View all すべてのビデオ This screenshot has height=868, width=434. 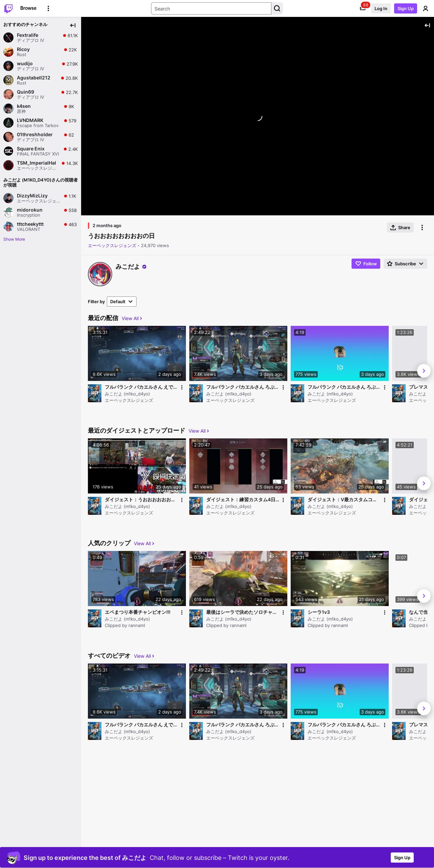coord(144,656)
